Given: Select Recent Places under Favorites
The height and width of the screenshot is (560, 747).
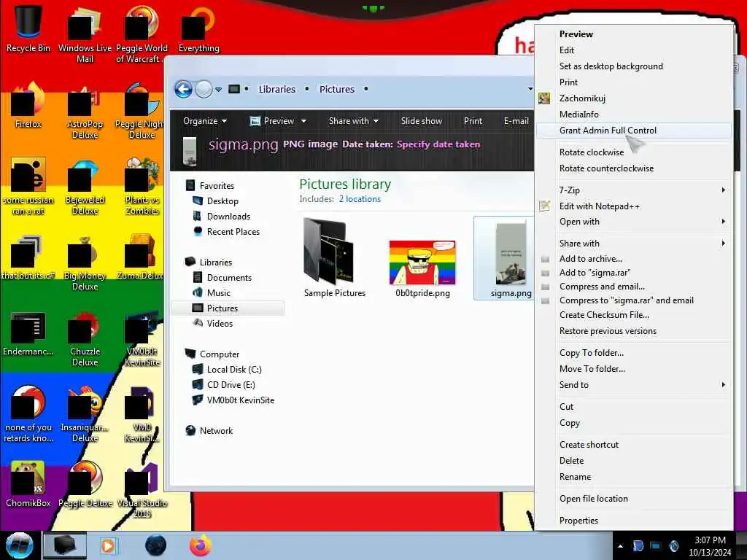Looking at the screenshot, I should 233,231.
